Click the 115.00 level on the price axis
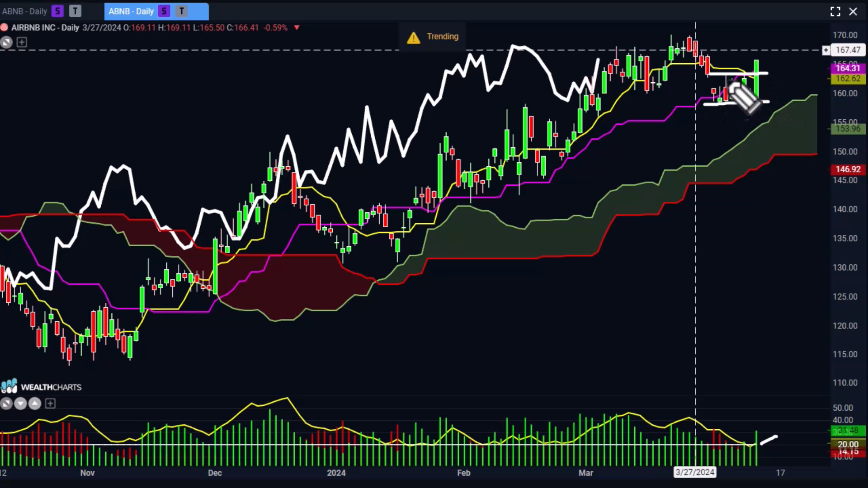The image size is (868, 488). [x=845, y=354]
